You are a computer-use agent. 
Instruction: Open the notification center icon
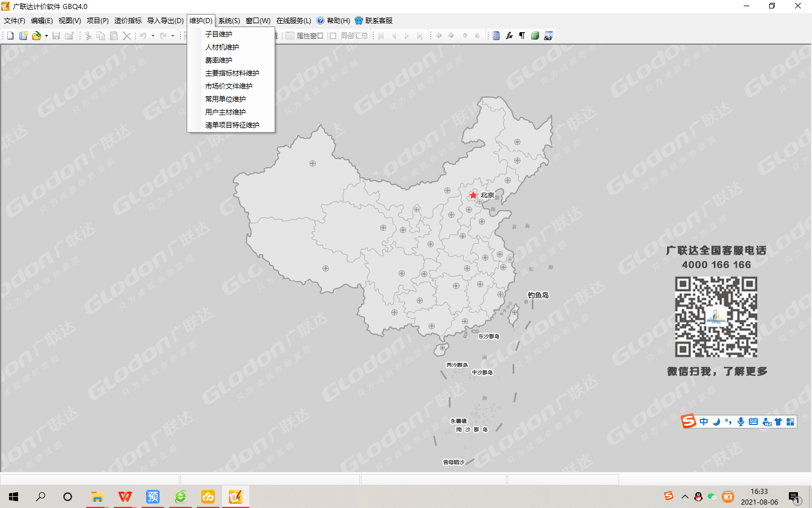click(794, 497)
